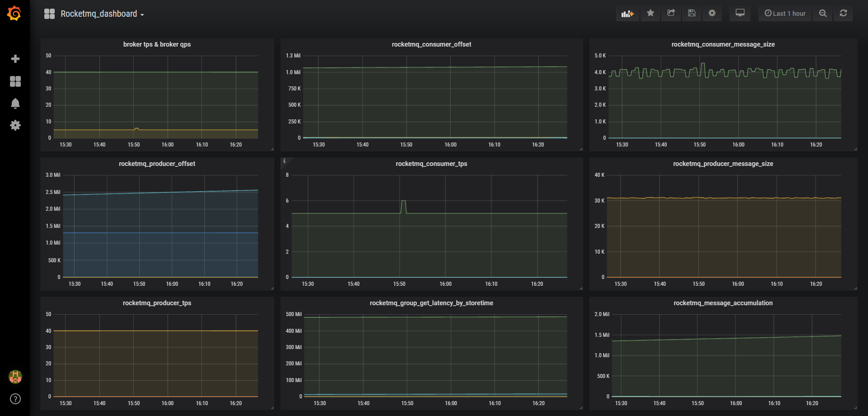Zoom out the time range with the magnifier icon
Image resolution: width=868 pixels, height=416 pixels.
coord(822,14)
